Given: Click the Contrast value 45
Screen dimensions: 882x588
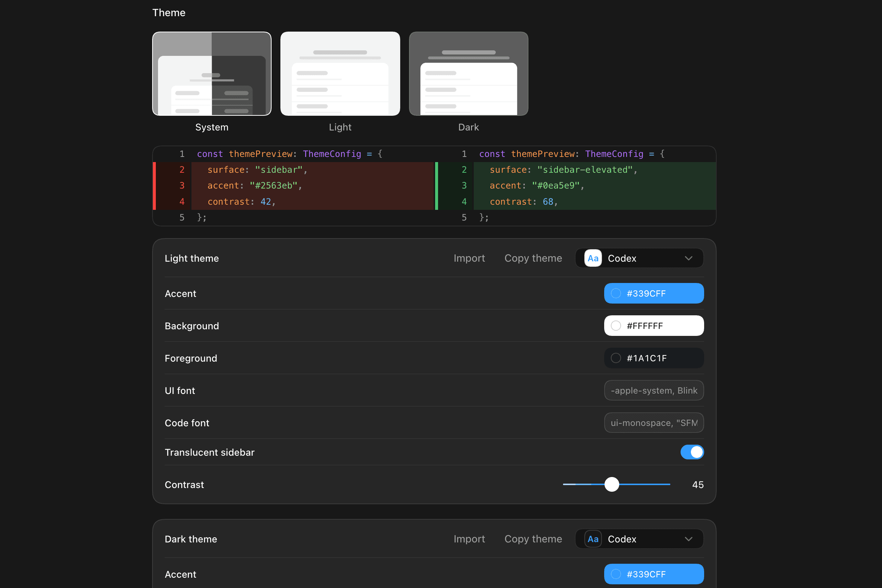Looking at the screenshot, I should coord(698,484).
